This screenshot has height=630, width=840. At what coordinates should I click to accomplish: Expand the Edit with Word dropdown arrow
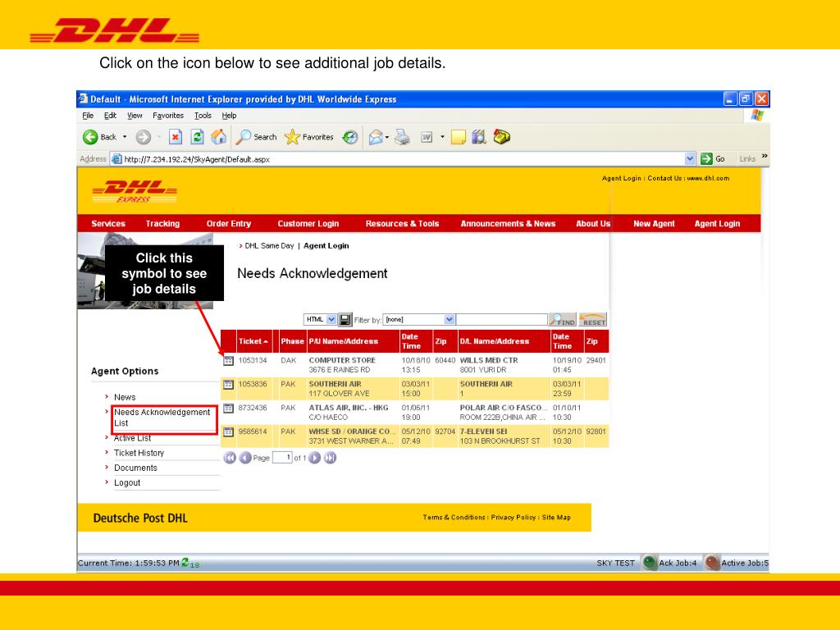pyautogui.click(x=442, y=137)
